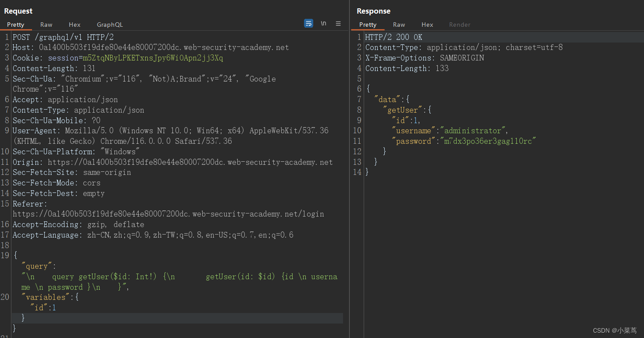Screen dimensions: 644x338
Task: Select the Request Pretty tab
Action: (16, 25)
